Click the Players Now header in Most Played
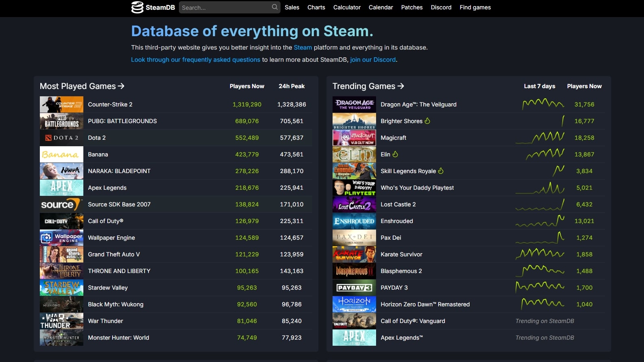The width and height of the screenshot is (644, 362). (247, 86)
